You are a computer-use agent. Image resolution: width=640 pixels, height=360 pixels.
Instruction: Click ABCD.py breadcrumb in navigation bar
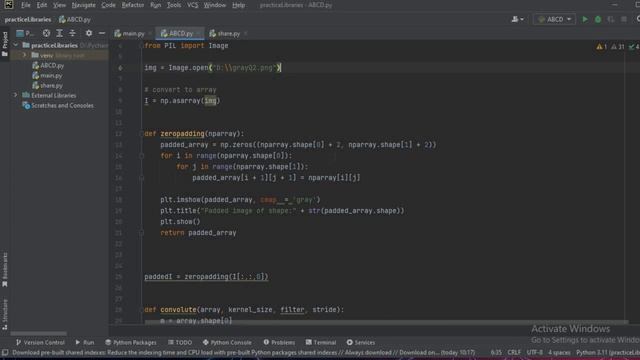pyautogui.click(x=75, y=19)
